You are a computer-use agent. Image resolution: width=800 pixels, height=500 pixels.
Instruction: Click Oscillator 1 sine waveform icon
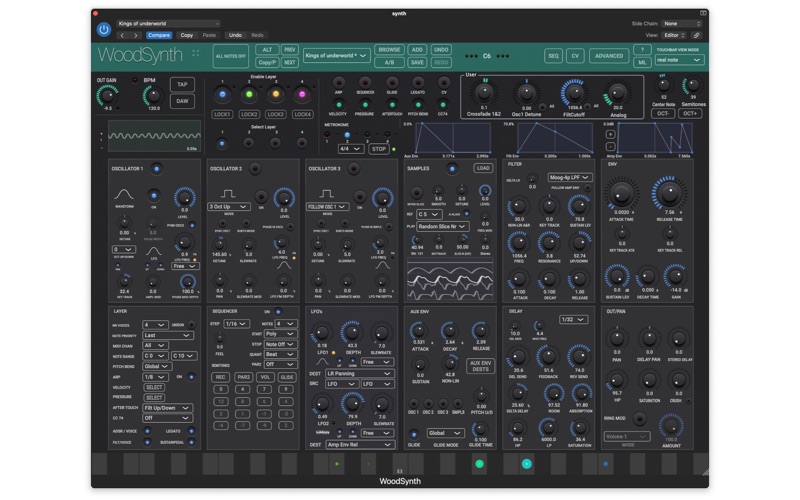click(123, 194)
